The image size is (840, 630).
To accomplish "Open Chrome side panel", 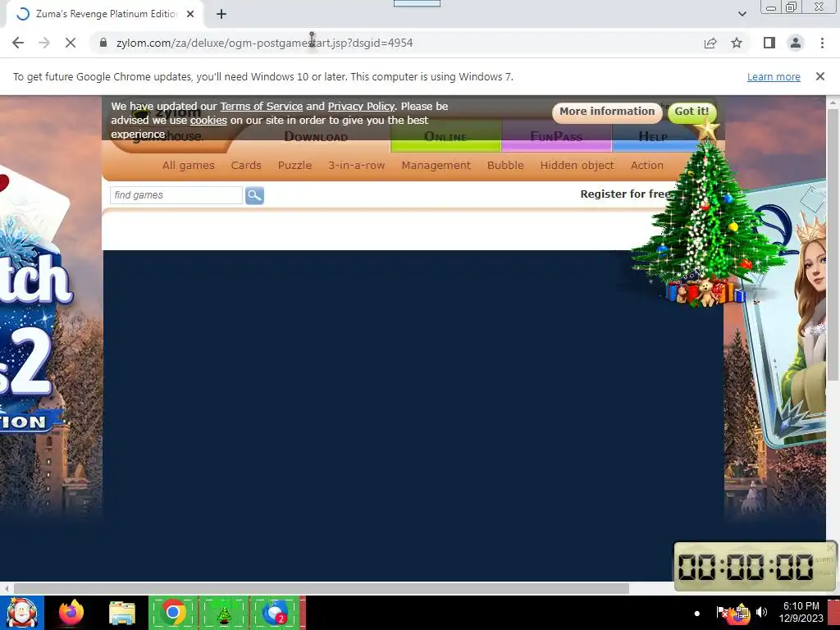I will [769, 43].
